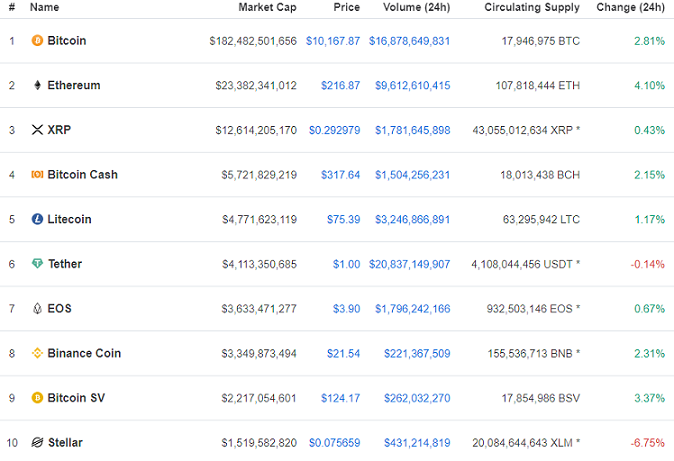Screen dimensions: 674x461
Task: Open the Bitcoin Cash name link
Action: [83, 175]
